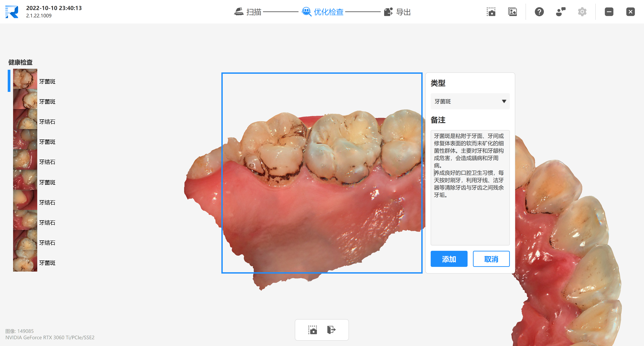Viewport: 644px width, 346px height.
Task: Switch to the 扫描 step
Action: 254,12
